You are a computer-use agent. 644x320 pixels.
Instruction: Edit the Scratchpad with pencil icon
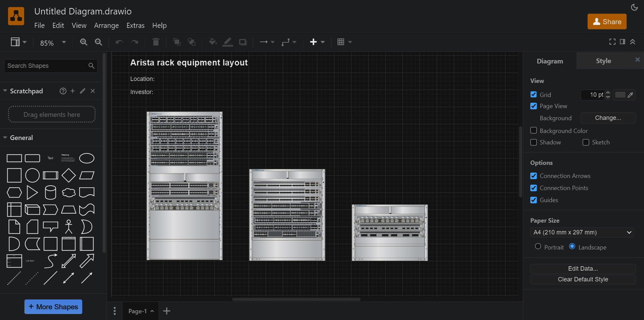tap(83, 91)
